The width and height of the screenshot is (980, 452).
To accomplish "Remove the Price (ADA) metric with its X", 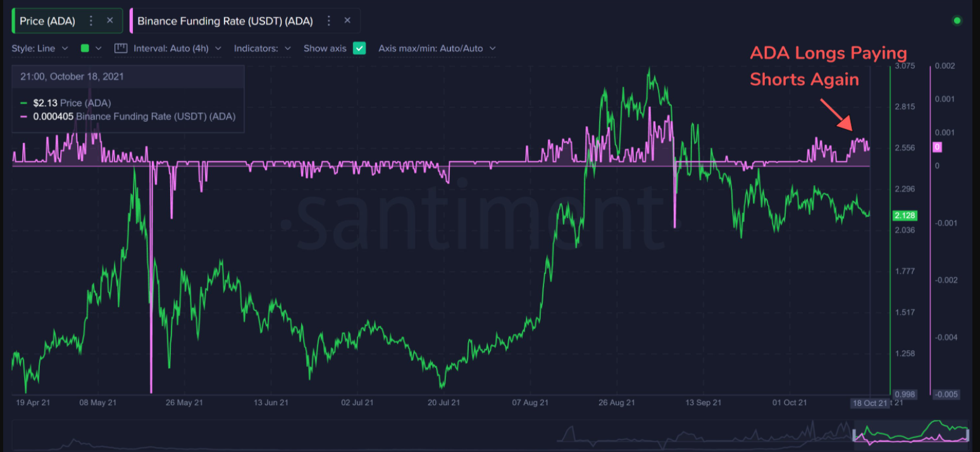I will [109, 21].
